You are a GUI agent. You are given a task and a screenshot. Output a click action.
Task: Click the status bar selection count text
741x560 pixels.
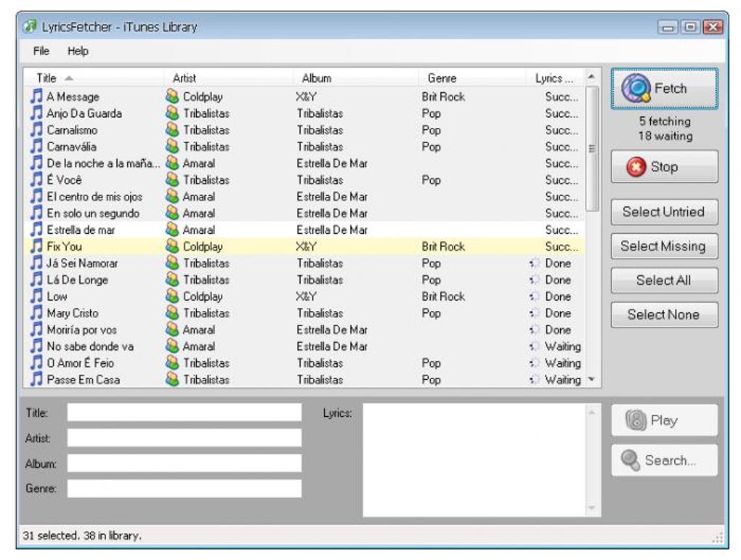pos(82,535)
